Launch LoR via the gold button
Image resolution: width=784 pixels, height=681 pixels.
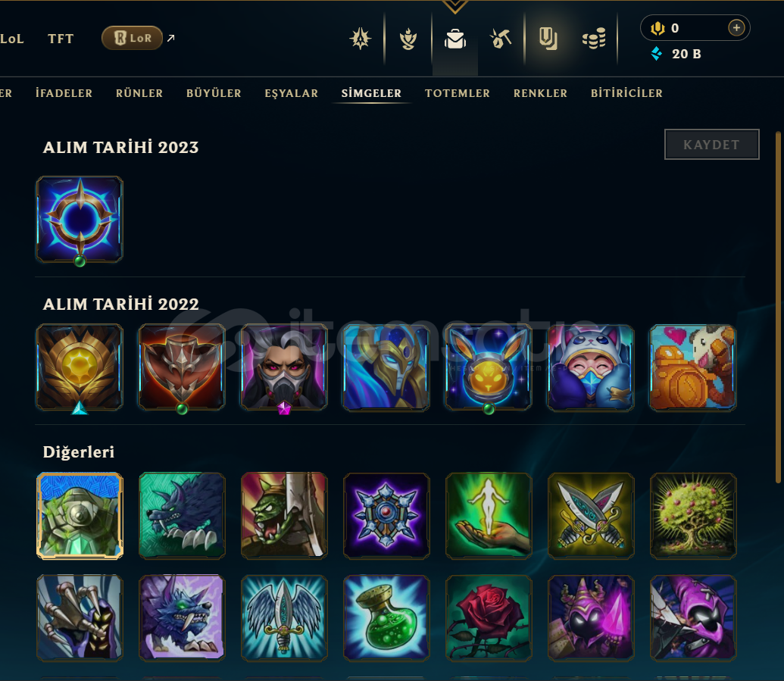pyautogui.click(x=132, y=38)
